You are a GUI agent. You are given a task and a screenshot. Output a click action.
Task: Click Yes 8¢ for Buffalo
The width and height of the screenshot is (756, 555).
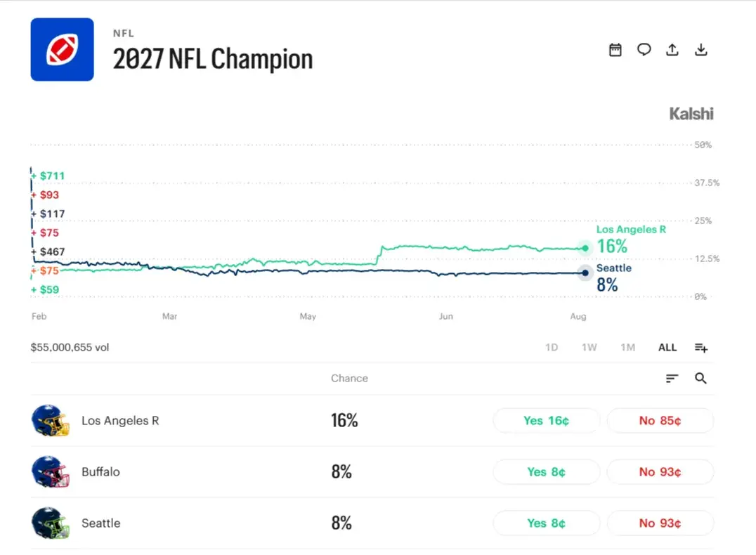pos(546,471)
